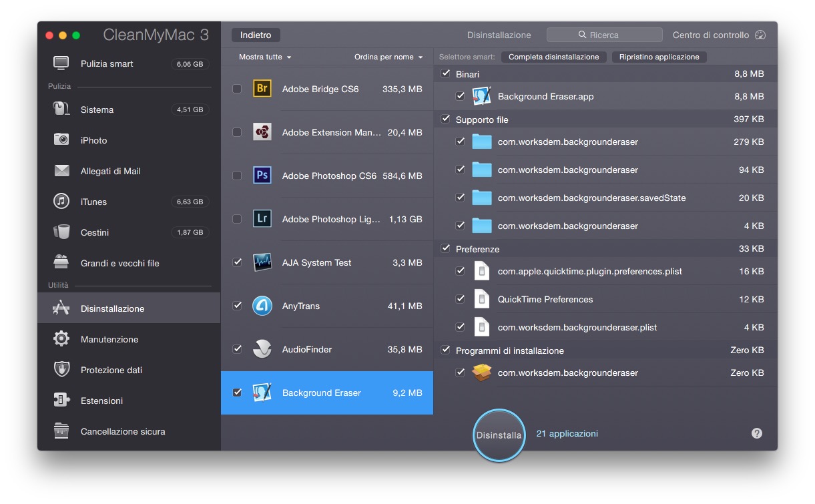Open the Manutenzione section
The height and width of the screenshot is (504, 815).
(x=129, y=339)
